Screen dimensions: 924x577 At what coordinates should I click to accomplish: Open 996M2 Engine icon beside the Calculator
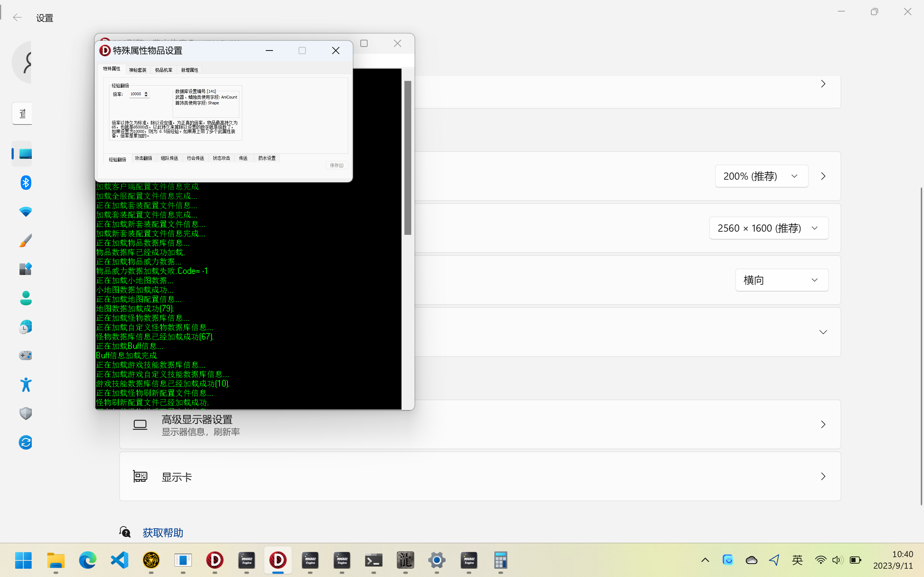click(469, 560)
